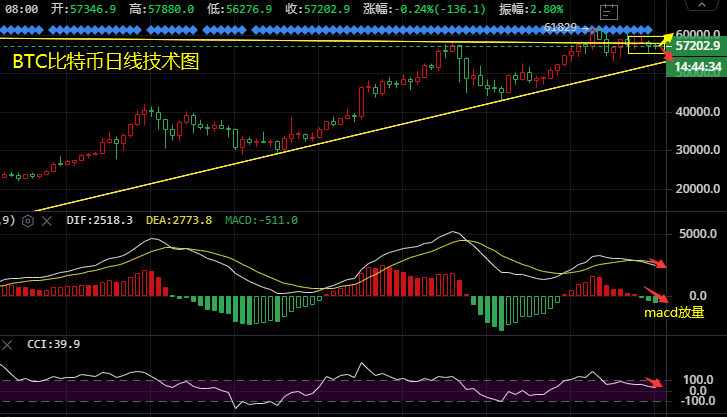This screenshot has height=417, width=727.
Task: Open the calendar icon above the chart
Action: click(608, 12)
